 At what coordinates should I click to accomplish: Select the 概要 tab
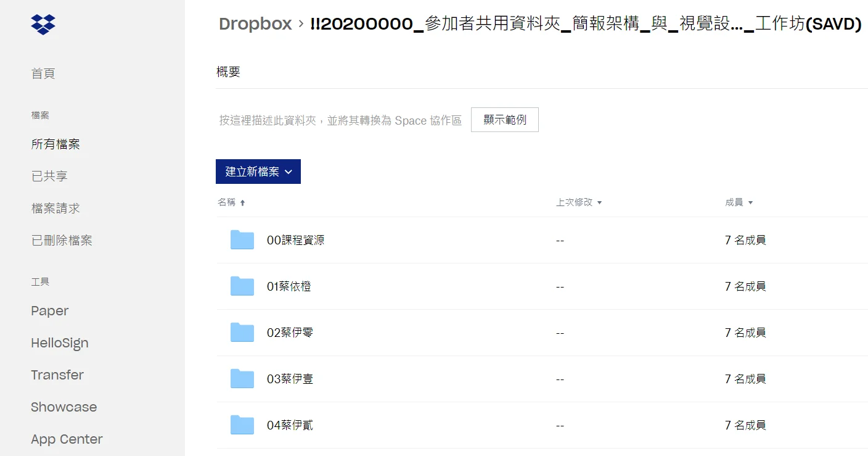[x=228, y=72]
